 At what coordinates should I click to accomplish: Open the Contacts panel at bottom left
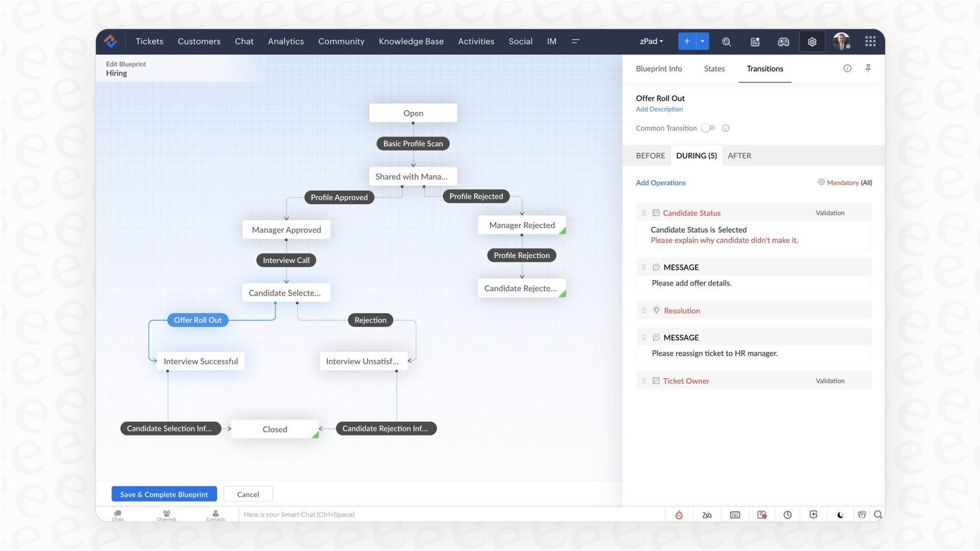[215, 515]
